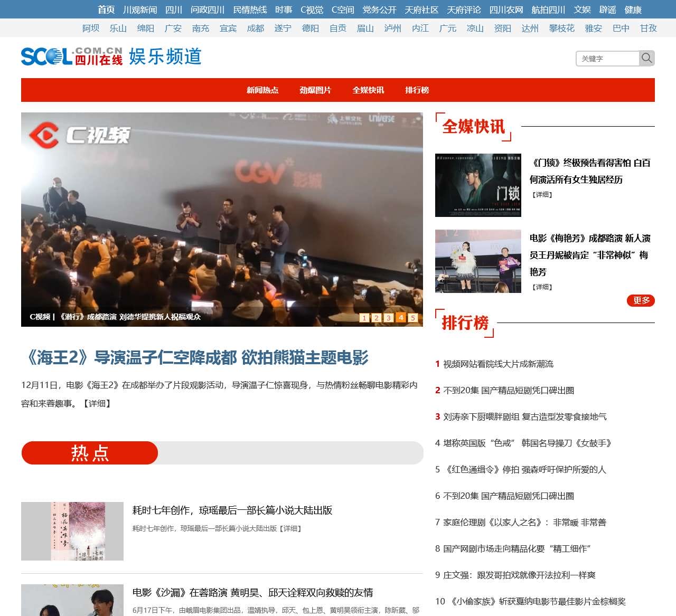Open the SCOL 四川在线 logo
This screenshot has width=676, height=616.
tap(72, 56)
